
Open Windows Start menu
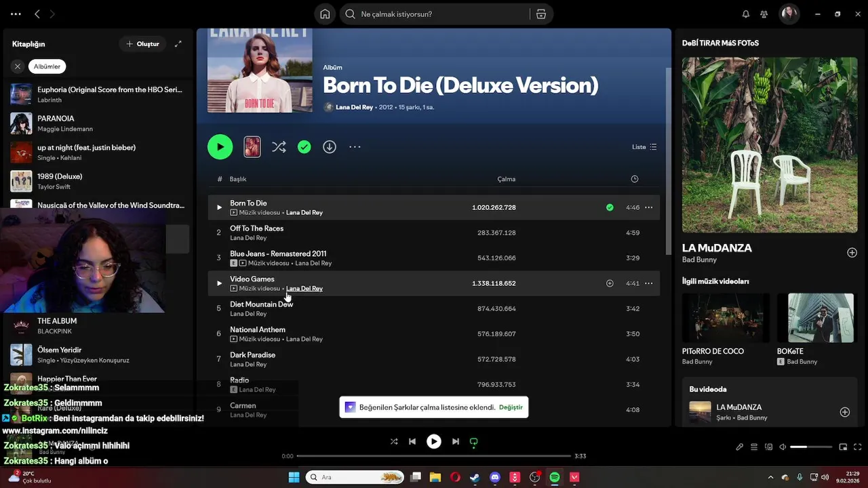click(294, 477)
